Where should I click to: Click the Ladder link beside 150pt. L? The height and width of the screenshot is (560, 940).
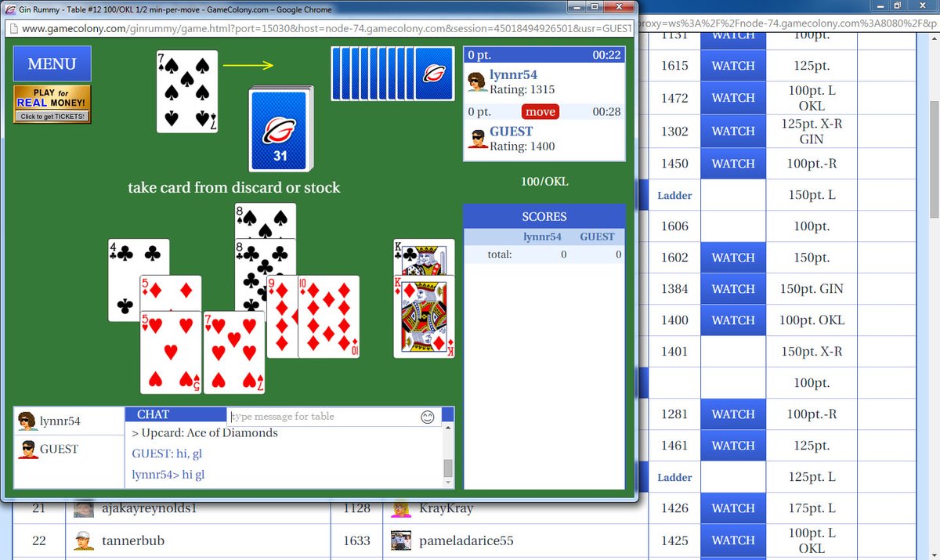pos(674,195)
